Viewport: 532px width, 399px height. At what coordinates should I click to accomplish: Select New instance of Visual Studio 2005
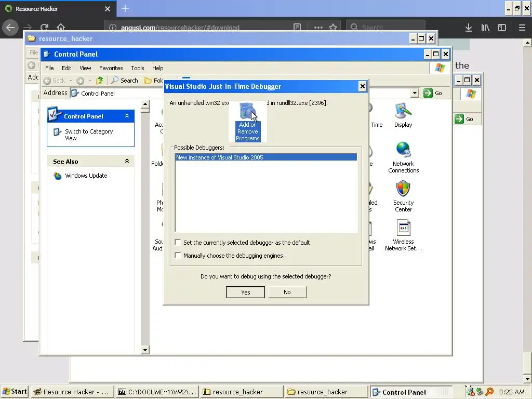[266, 157]
